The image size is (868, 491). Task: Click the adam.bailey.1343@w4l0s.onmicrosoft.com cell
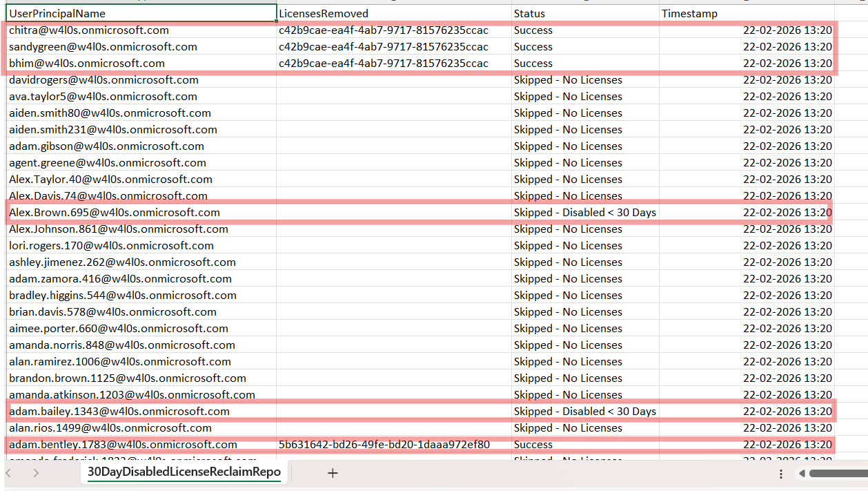141,412
